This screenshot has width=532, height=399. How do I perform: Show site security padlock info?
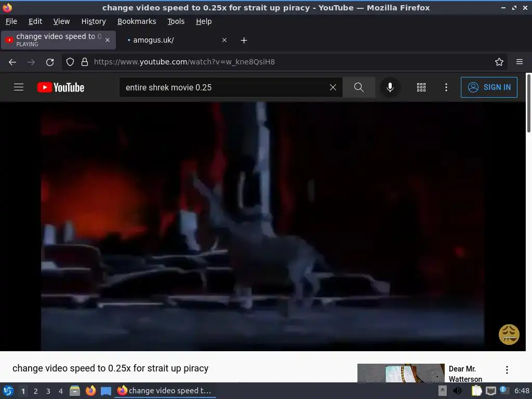(85, 62)
